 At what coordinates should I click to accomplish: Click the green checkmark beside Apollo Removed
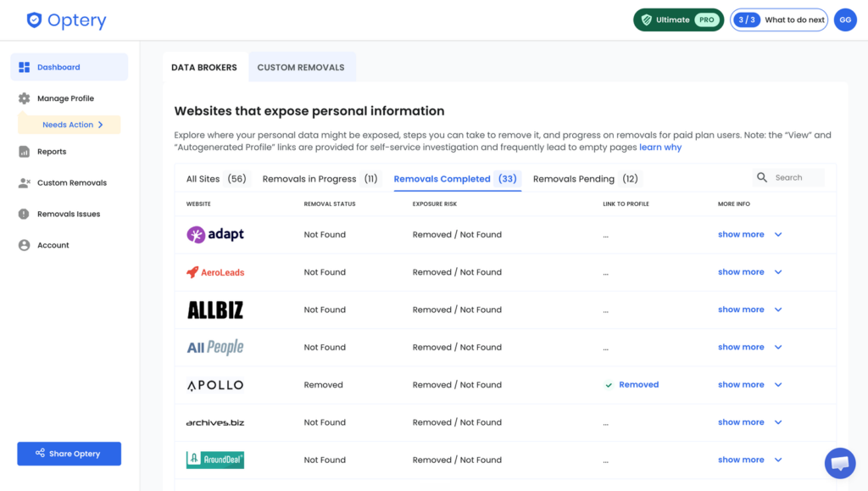click(609, 385)
